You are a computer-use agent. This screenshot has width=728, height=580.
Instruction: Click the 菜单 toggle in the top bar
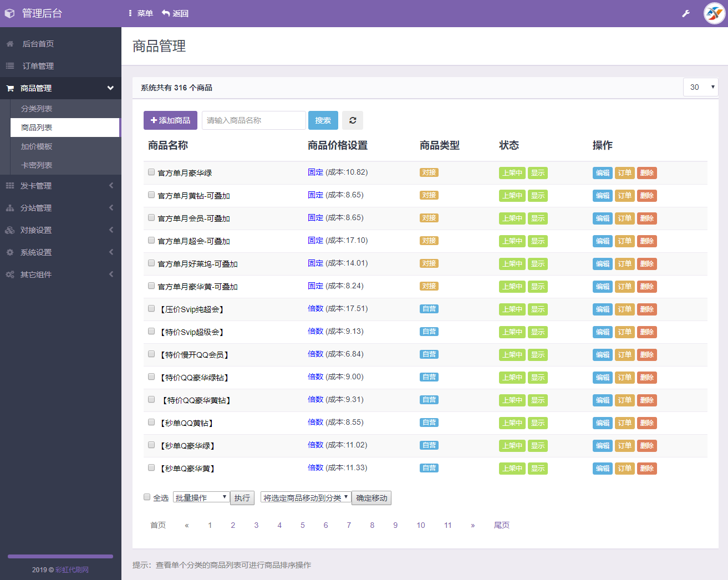tap(141, 13)
